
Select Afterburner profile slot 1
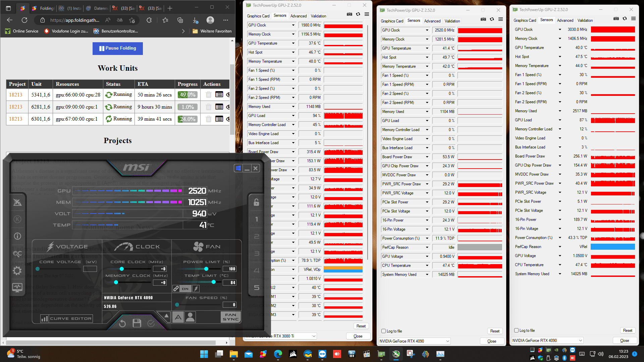click(257, 219)
